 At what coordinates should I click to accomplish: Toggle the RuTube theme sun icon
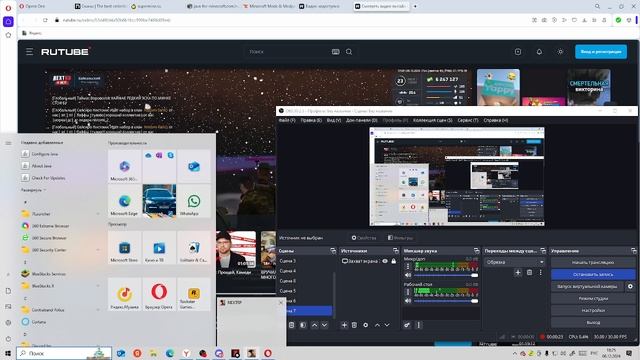coord(560,52)
